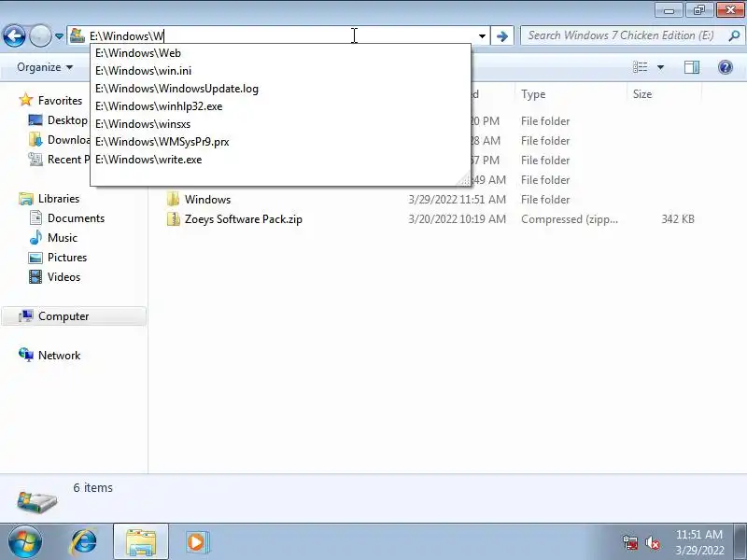This screenshot has width=747, height=560.
Task: Select suggestion E:\Windows\winhlp32.exe
Action: (280, 106)
